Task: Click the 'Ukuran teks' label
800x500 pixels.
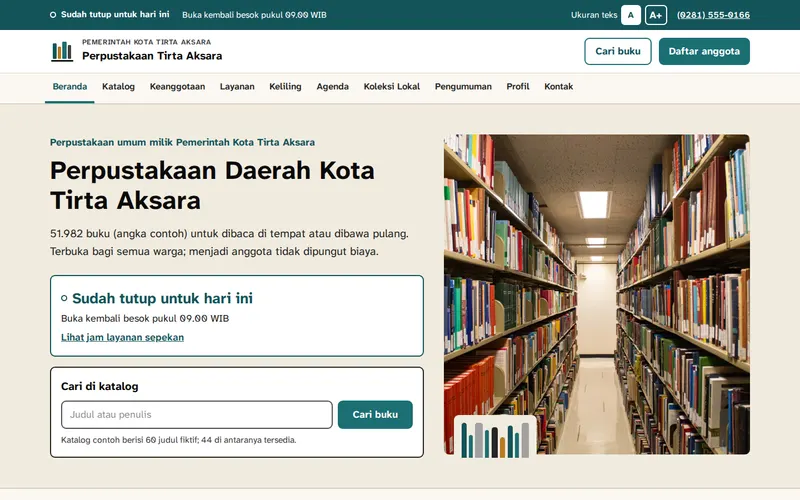Action: tap(594, 15)
